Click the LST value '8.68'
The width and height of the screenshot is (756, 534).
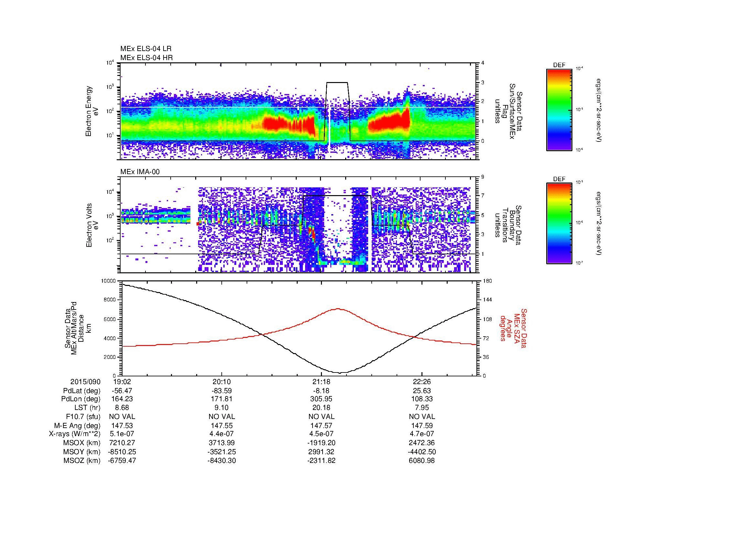(122, 408)
